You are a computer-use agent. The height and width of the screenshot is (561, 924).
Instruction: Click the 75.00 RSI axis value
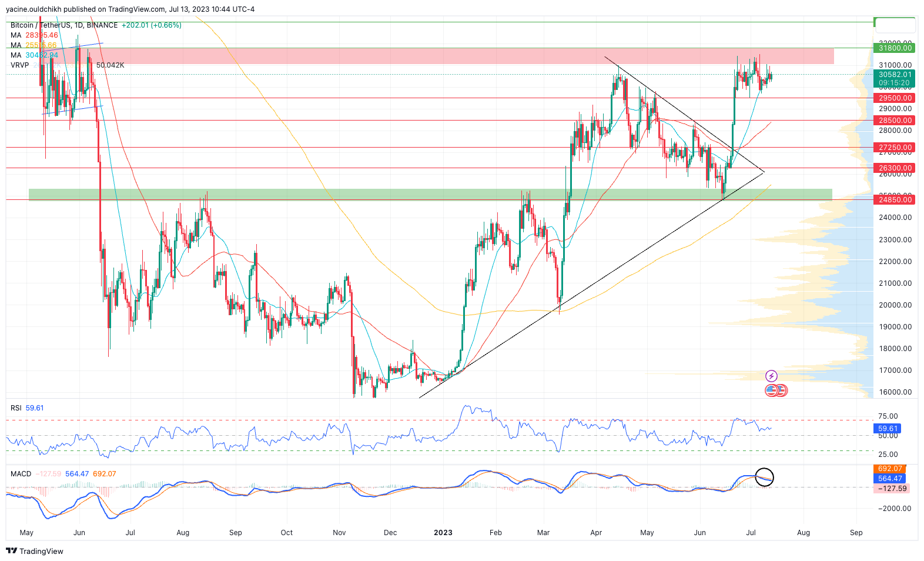click(888, 416)
